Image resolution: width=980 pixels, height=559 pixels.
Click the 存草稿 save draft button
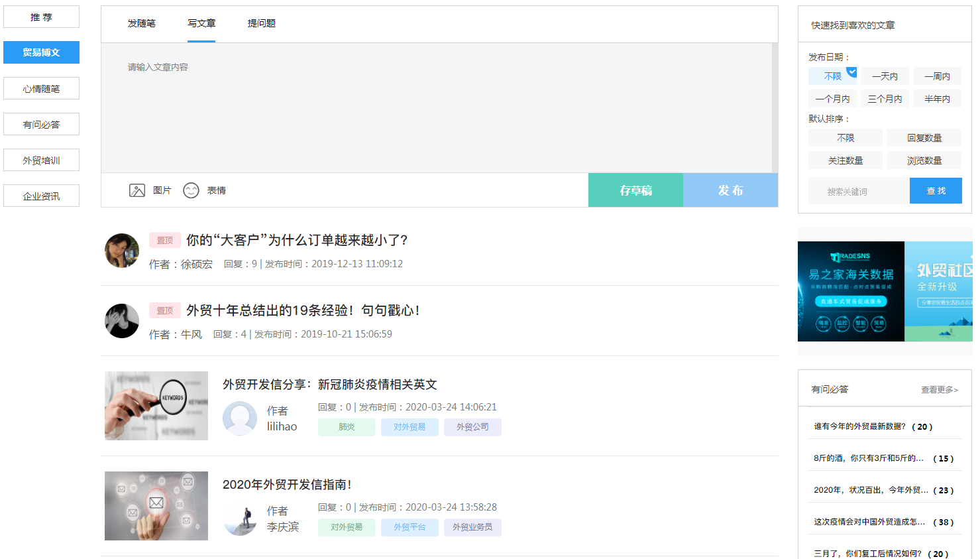(635, 190)
